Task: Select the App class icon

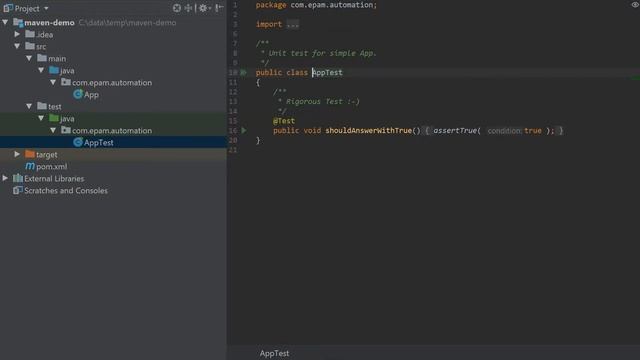Action: (x=78, y=94)
